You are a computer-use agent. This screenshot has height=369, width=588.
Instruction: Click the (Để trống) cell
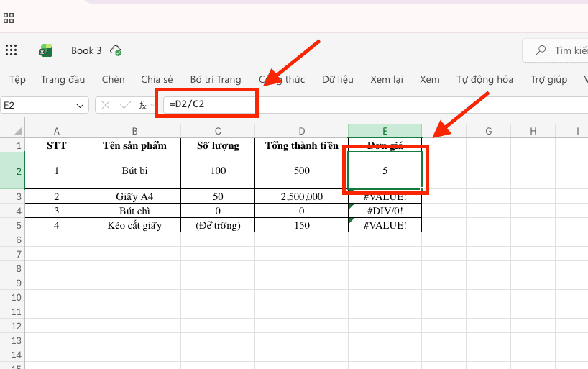218,225
